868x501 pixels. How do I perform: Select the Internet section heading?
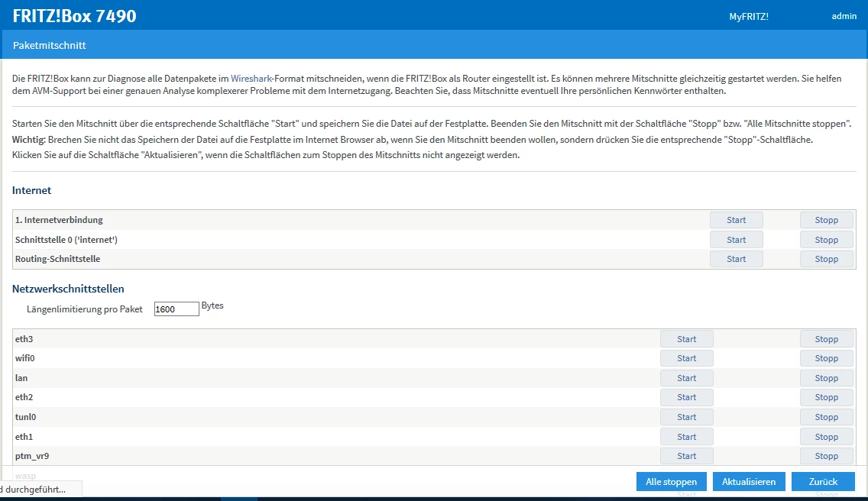point(31,190)
